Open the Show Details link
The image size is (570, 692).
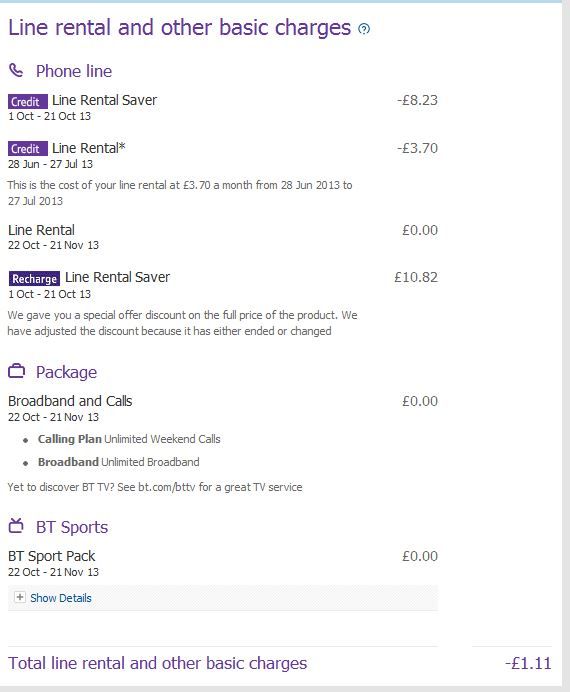(61, 598)
